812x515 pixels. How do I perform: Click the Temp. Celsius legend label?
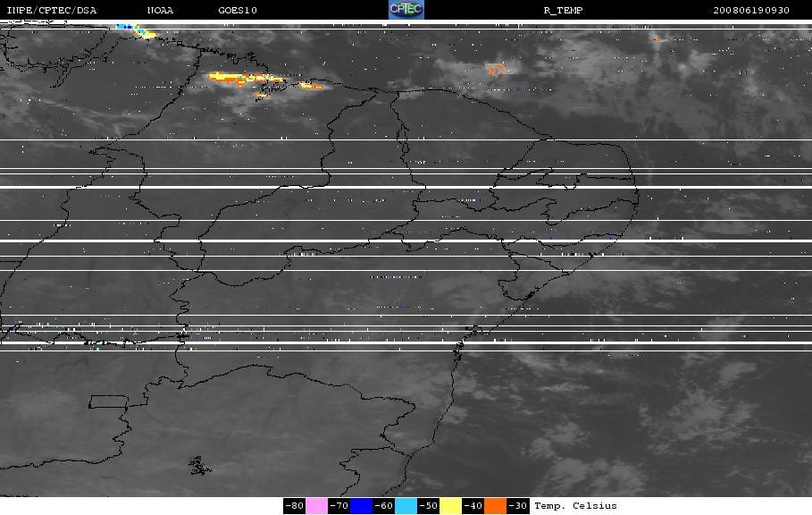click(x=576, y=506)
